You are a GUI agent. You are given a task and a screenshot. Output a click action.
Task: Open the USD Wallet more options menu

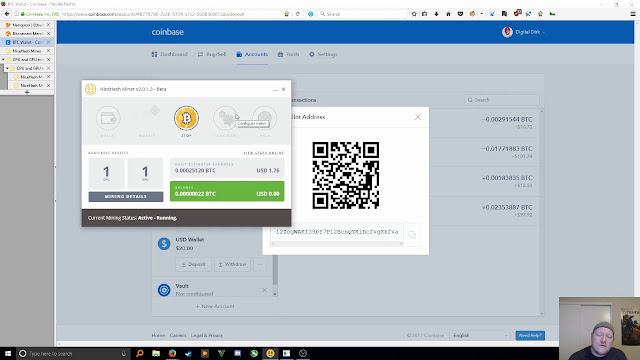260,264
